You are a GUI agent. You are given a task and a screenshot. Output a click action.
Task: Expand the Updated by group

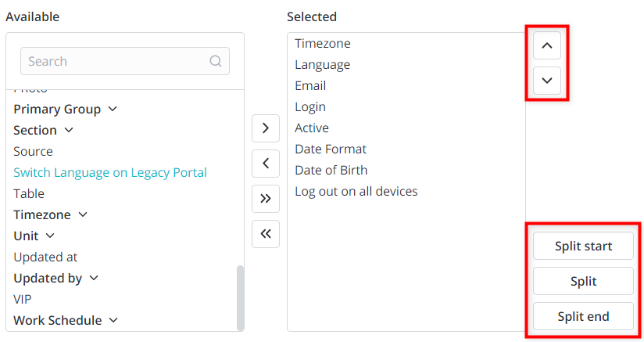pos(94,278)
